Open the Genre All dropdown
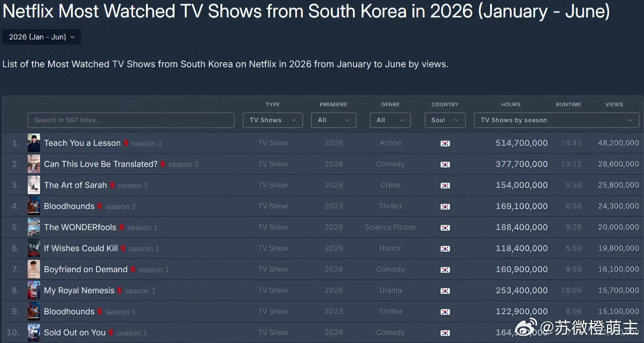Viewport: 644px width, 343px height. [x=390, y=120]
